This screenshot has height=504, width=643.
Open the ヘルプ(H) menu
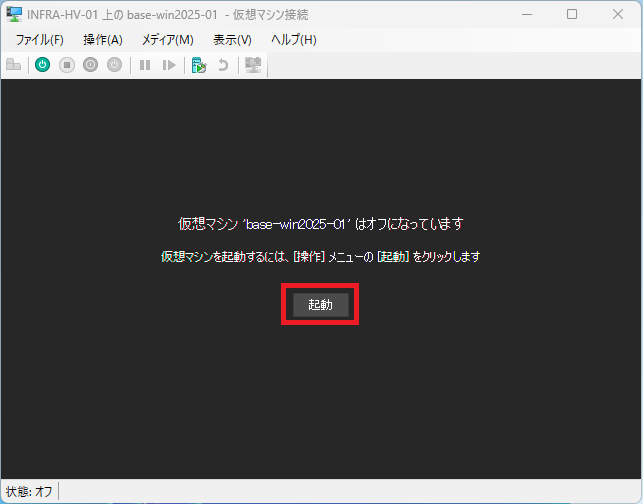pos(294,40)
